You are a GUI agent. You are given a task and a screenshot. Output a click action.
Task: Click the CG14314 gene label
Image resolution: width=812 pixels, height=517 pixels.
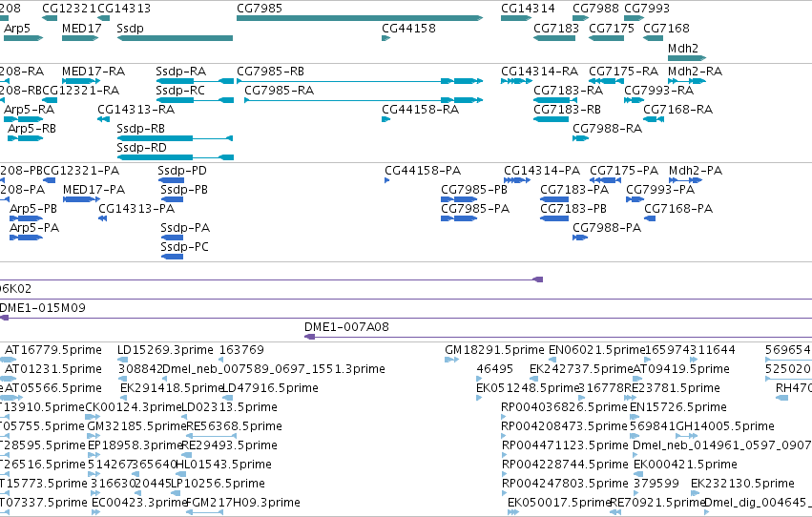click(x=528, y=9)
